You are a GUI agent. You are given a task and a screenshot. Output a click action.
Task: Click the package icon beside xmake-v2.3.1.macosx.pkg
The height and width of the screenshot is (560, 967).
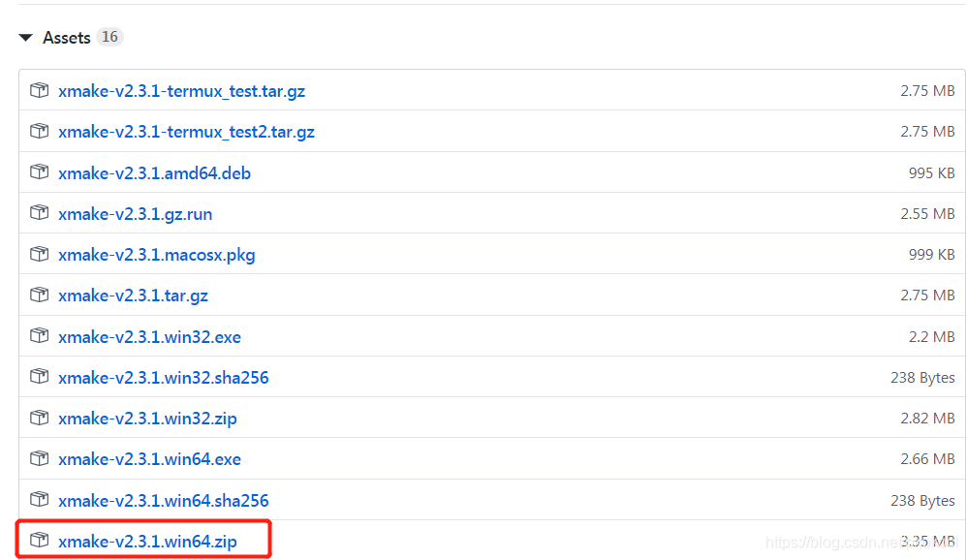39,254
